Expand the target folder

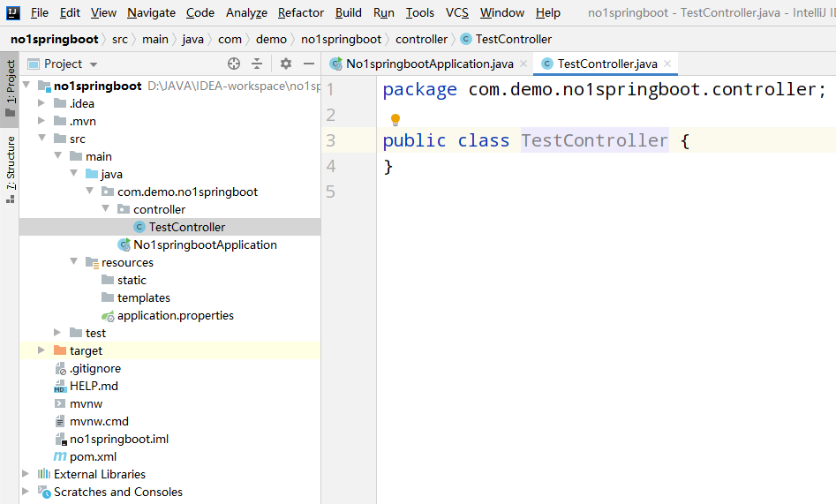coord(41,350)
